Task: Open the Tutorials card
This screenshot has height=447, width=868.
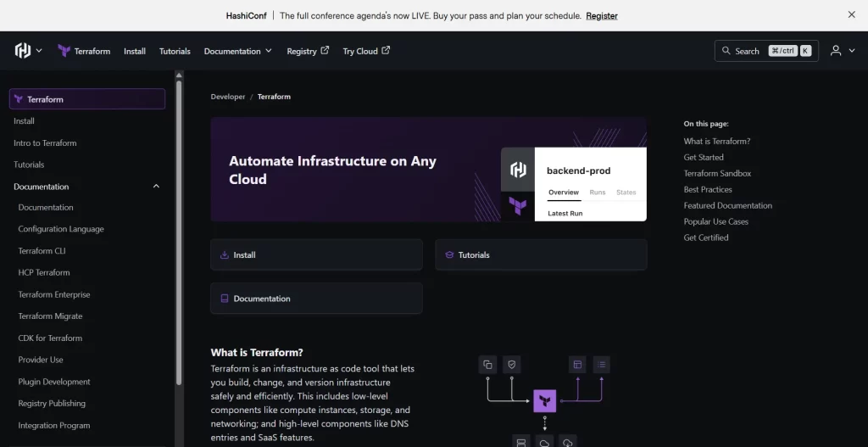Action: (x=541, y=254)
